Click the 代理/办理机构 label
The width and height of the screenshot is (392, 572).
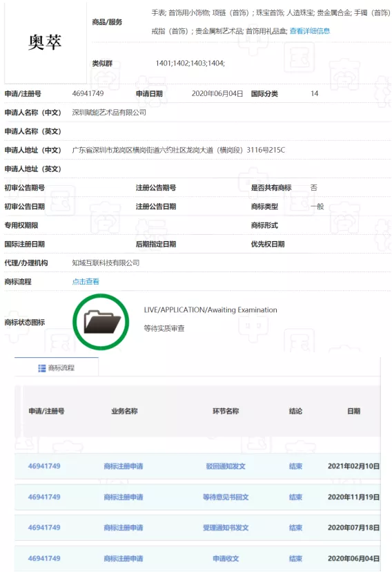pyautogui.click(x=26, y=263)
